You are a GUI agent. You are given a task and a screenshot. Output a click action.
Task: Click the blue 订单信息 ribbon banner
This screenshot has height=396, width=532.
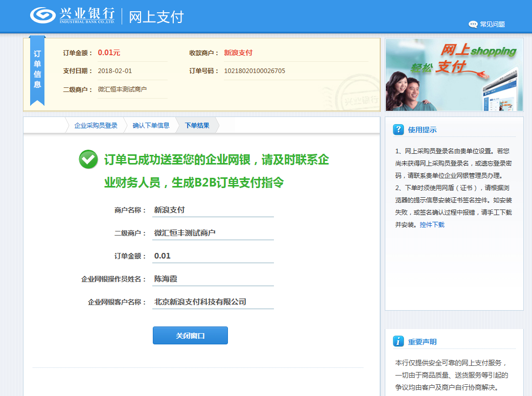coord(37,70)
